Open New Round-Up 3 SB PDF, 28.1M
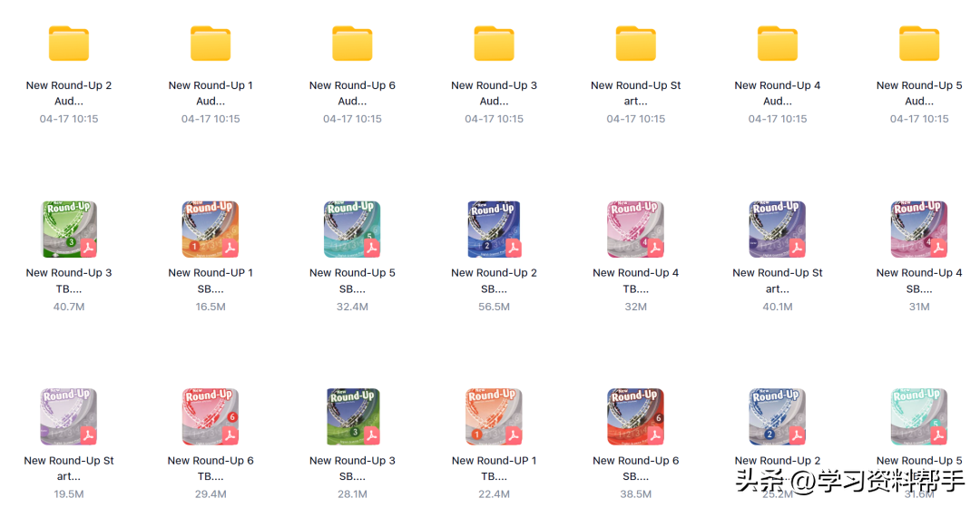 pyautogui.click(x=352, y=416)
